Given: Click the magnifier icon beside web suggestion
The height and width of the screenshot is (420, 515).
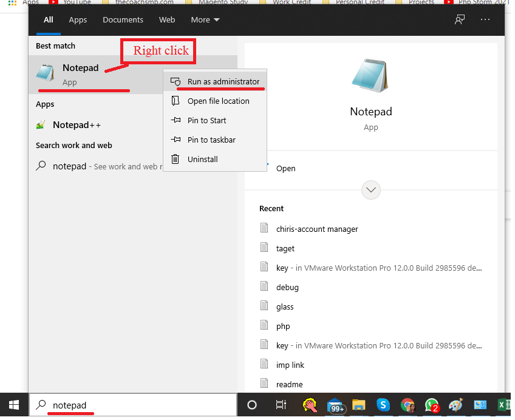Looking at the screenshot, I should click(x=41, y=166).
